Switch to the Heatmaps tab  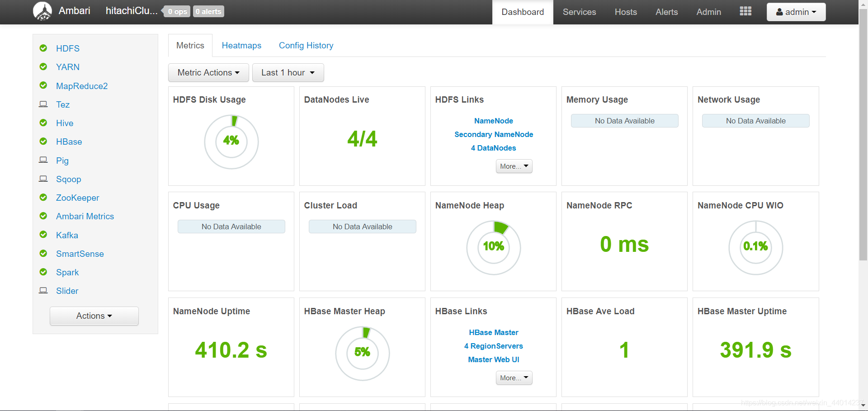(241, 46)
